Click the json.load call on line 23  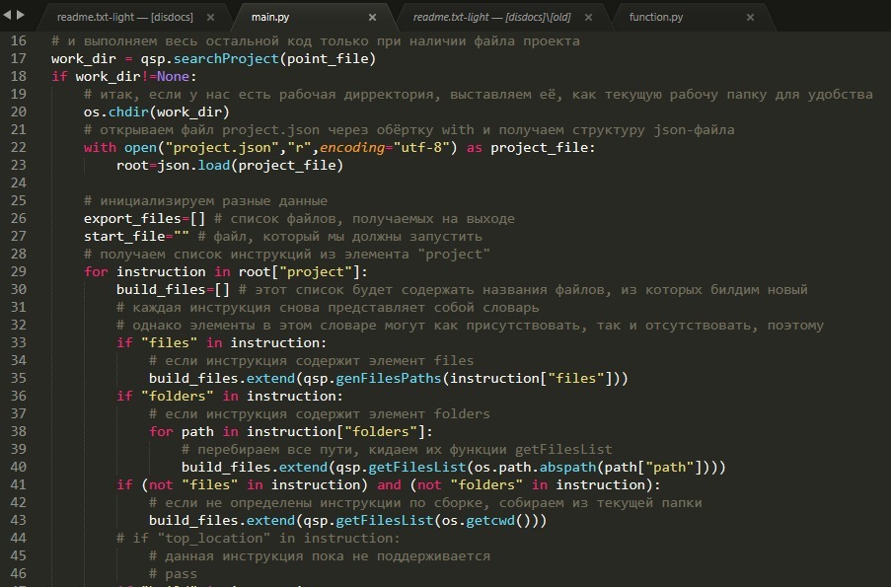[250, 166]
